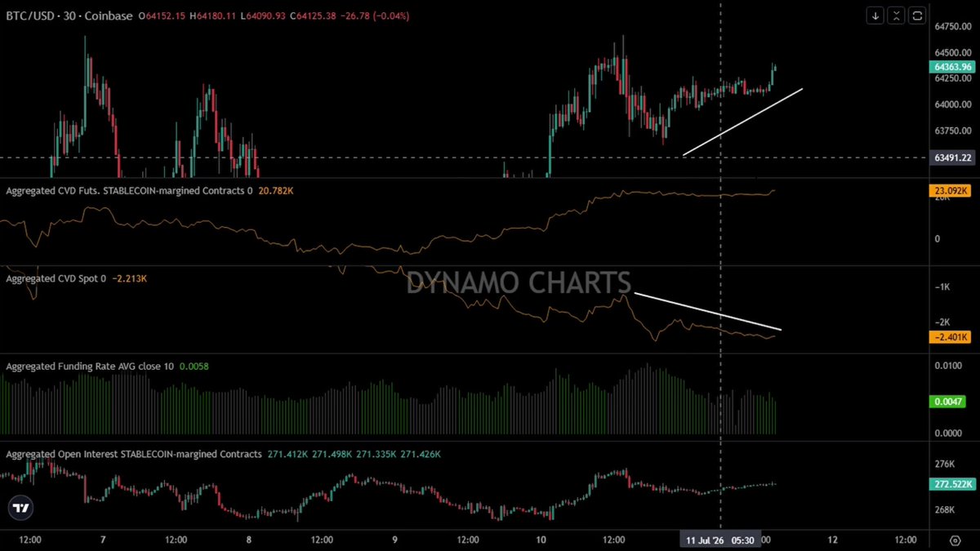The height and width of the screenshot is (551, 980).
Task: Click the 64000.00 price scale label
Action: tap(952, 104)
